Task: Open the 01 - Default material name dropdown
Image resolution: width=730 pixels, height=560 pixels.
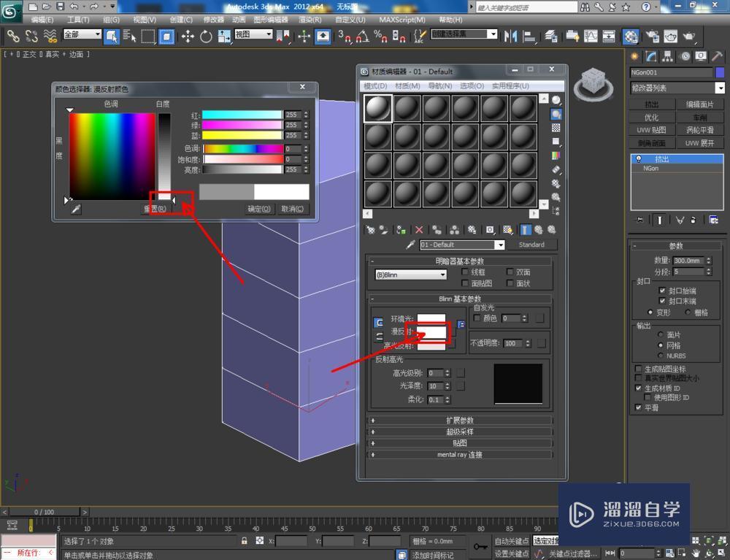Action: [x=462, y=245]
